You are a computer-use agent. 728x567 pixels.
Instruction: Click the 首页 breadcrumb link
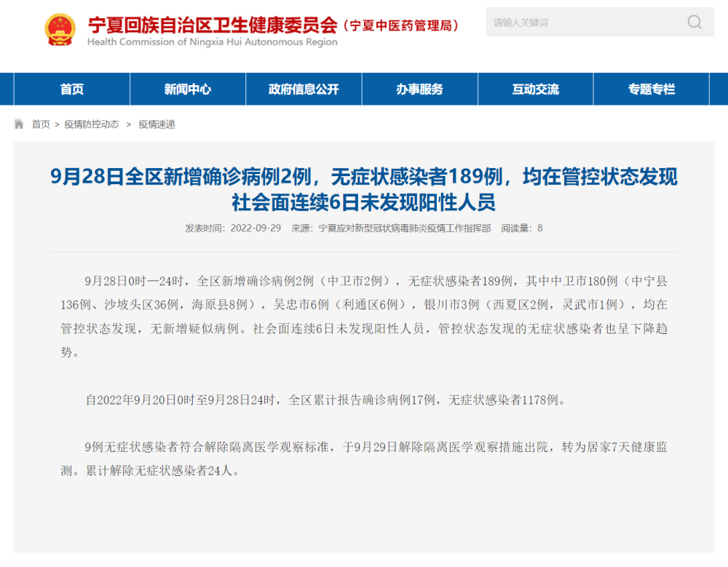pos(41,124)
